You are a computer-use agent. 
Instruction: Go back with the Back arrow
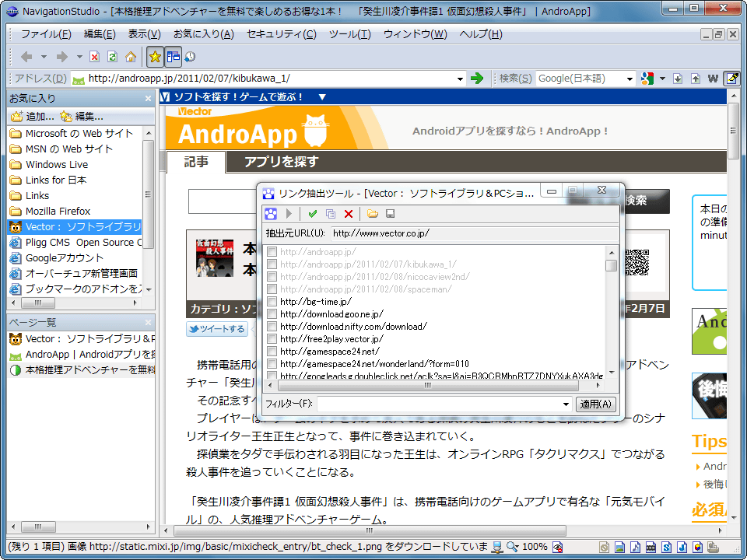click(x=26, y=57)
